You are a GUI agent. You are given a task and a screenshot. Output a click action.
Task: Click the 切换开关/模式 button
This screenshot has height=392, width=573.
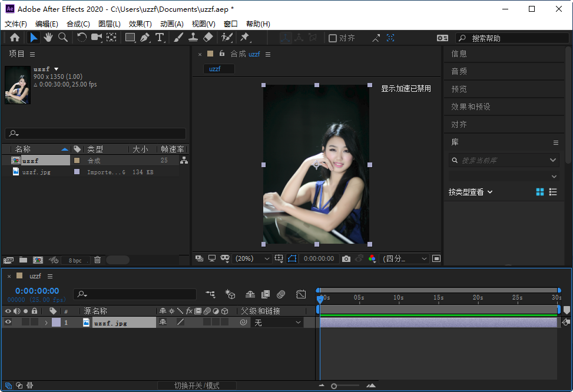[196, 386]
